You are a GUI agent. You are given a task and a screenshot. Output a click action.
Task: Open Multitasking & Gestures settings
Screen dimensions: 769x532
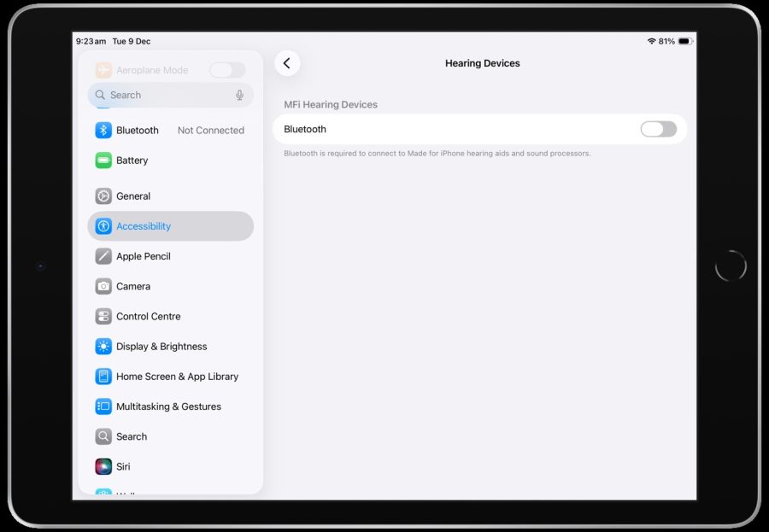pos(167,406)
